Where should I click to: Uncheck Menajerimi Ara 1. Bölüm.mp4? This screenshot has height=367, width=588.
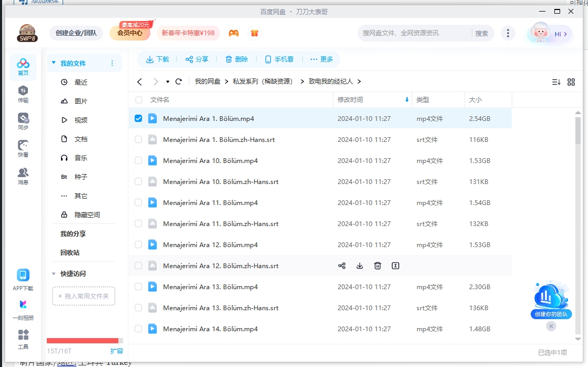[138, 118]
